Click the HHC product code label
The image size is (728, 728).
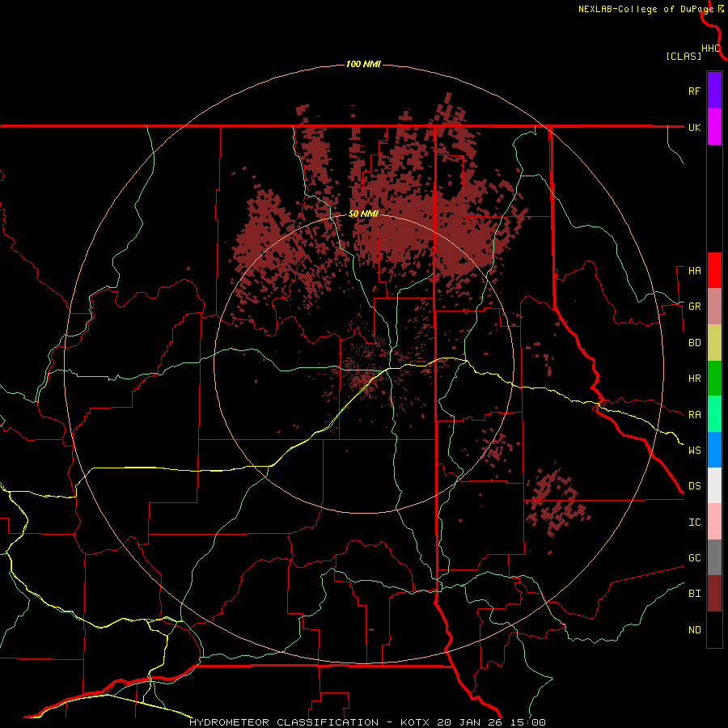pos(711,49)
